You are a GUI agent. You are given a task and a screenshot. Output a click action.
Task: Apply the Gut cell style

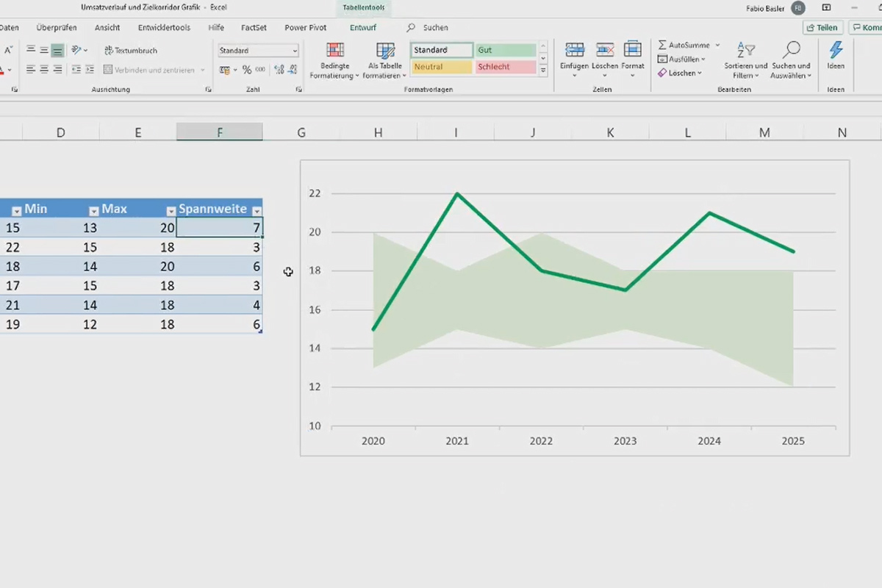pos(506,50)
